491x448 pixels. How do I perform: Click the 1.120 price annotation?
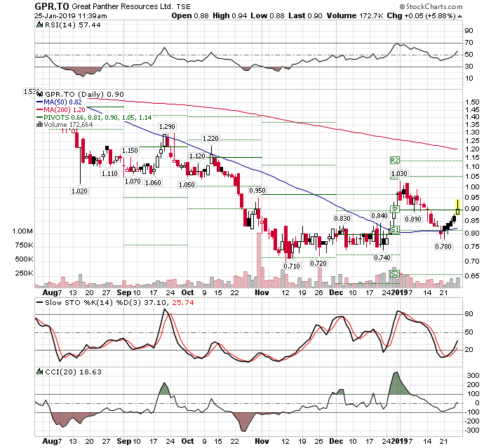click(x=197, y=156)
